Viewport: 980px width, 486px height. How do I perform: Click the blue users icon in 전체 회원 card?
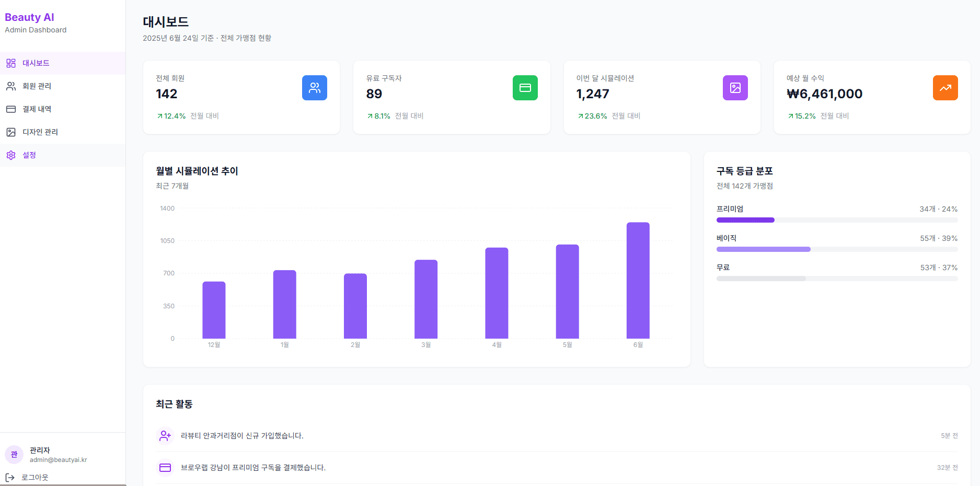pos(315,88)
